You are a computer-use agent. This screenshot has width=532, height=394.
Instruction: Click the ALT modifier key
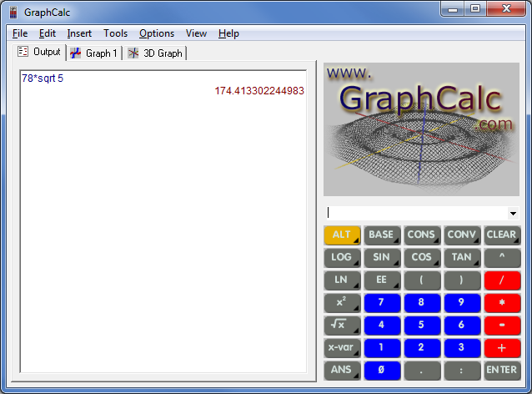point(342,235)
